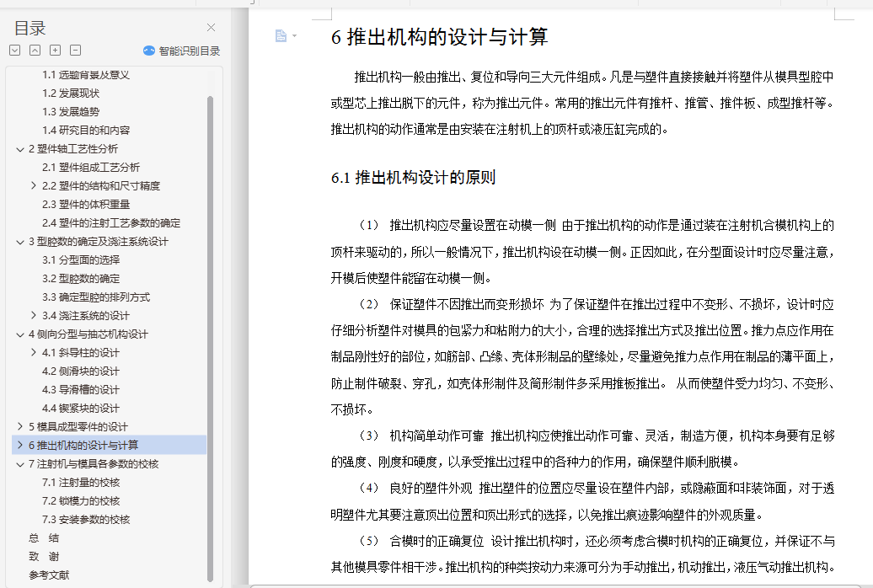The height and width of the screenshot is (588, 873).
Task: Click the outline panel vertical scrollbar
Action: [x=210, y=339]
